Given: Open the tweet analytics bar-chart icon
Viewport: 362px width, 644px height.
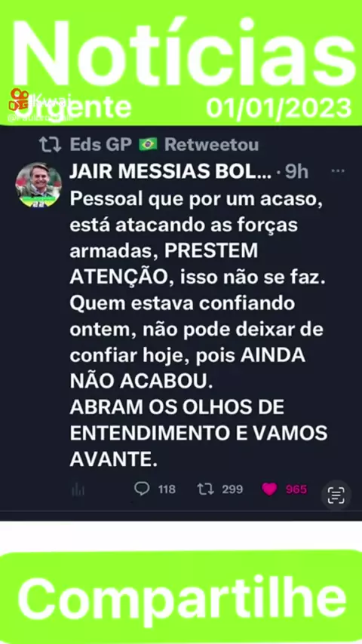Looking at the screenshot, I should 78,489.
